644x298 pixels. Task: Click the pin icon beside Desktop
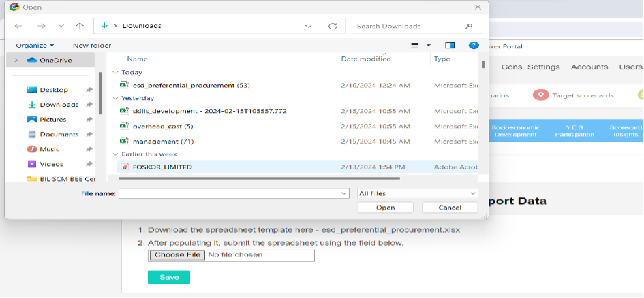[x=89, y=90]
